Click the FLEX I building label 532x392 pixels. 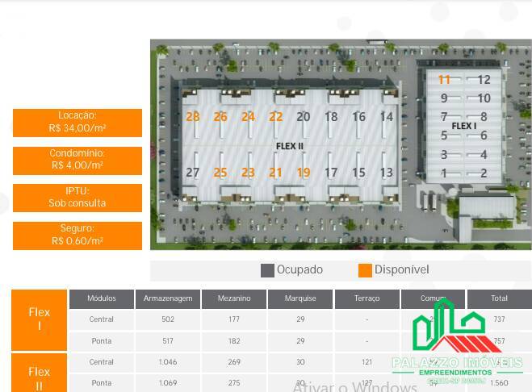[463, 127]
